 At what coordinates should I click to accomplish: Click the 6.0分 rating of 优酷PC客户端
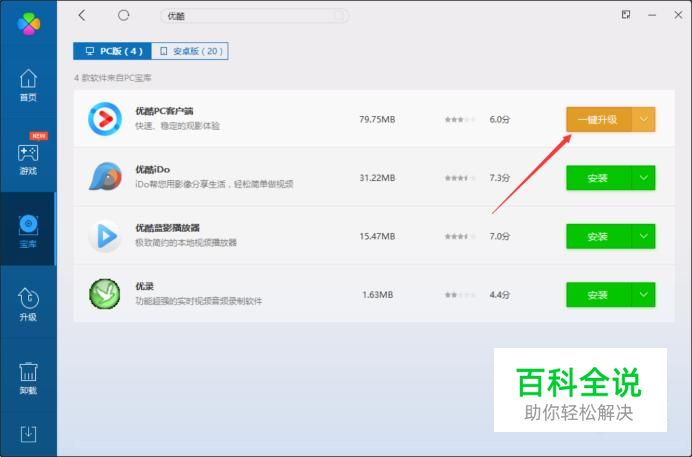click(500, 120)
